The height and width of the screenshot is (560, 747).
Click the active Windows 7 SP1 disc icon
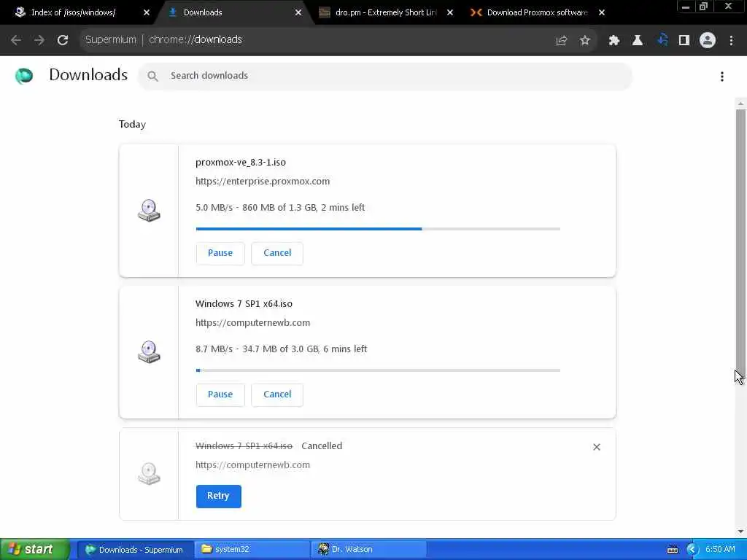(x=149, y=352)
